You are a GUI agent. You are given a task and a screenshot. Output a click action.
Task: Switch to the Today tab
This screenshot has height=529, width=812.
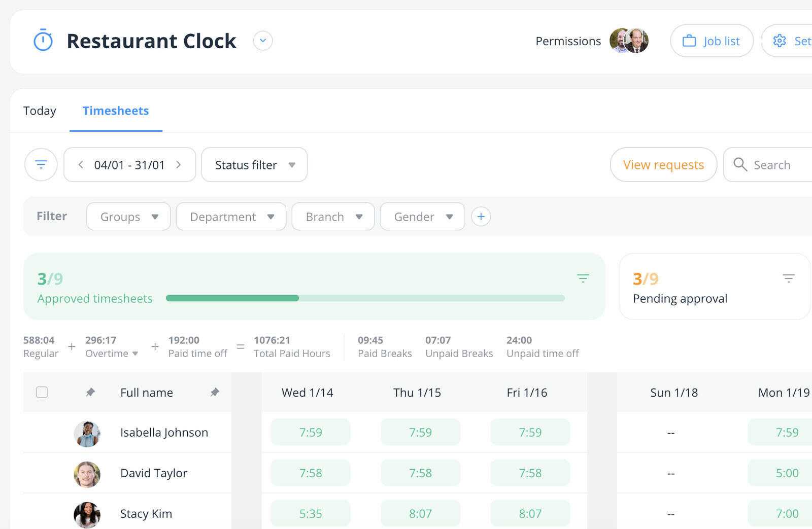coord(40,111)
